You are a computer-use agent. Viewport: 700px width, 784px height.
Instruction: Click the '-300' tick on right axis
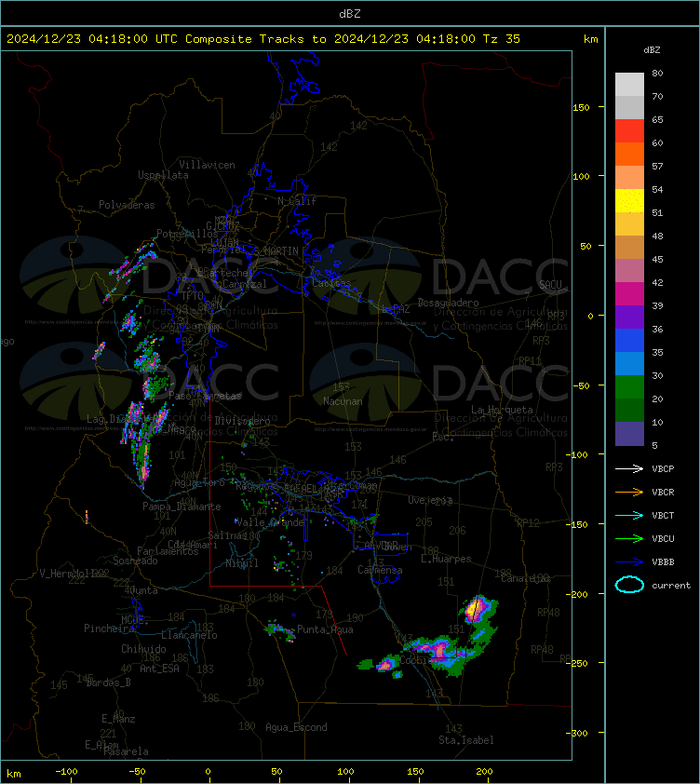click(x=577, y=733)
